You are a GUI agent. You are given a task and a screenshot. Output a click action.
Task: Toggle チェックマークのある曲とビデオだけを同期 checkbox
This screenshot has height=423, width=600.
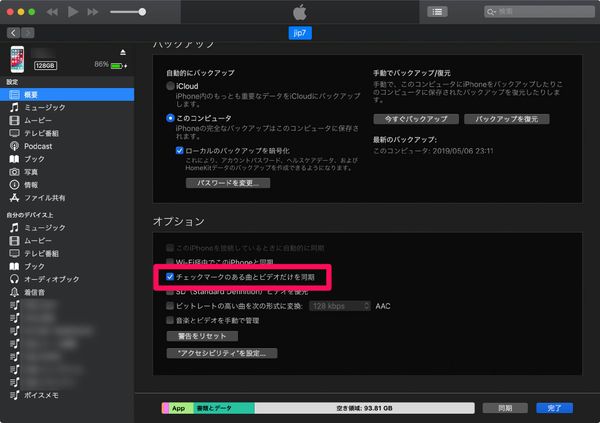point(170,277)
